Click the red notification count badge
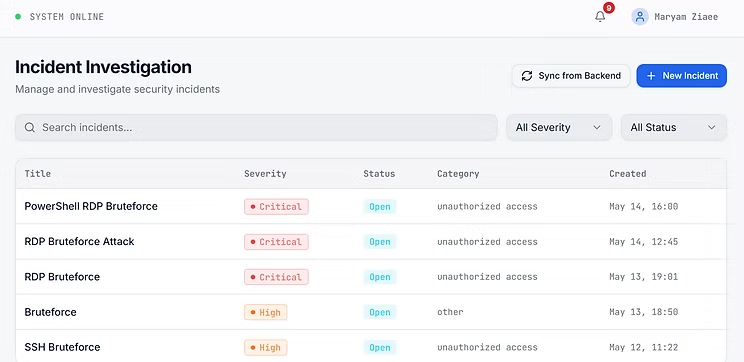The image size is (744, 362). point(609,8)
